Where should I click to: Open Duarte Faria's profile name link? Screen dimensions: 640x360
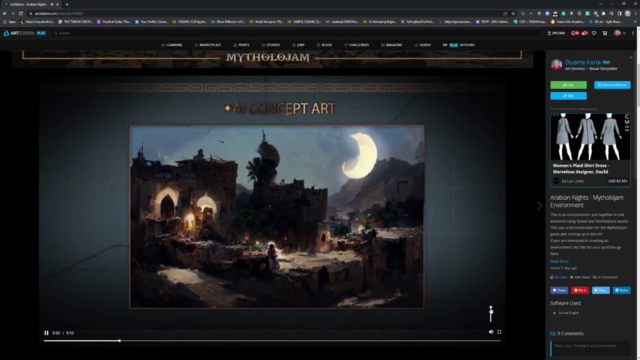click(583, 62)
